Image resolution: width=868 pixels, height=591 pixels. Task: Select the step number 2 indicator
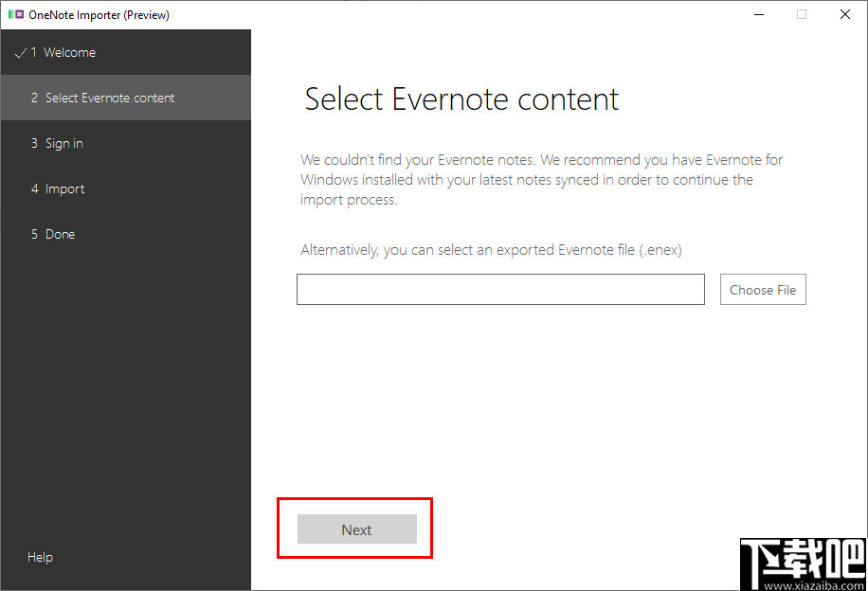point(33,98)
